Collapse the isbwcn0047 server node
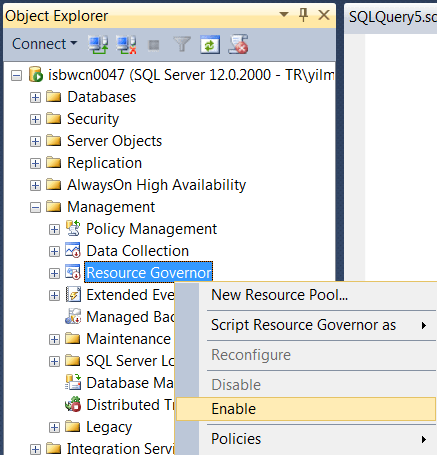 (16, 75)
